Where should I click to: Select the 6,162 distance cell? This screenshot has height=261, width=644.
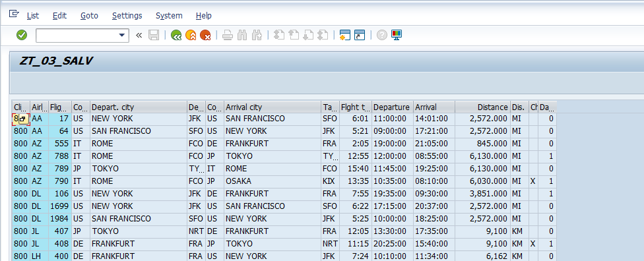pyautogui.click(x=482, y=256)
